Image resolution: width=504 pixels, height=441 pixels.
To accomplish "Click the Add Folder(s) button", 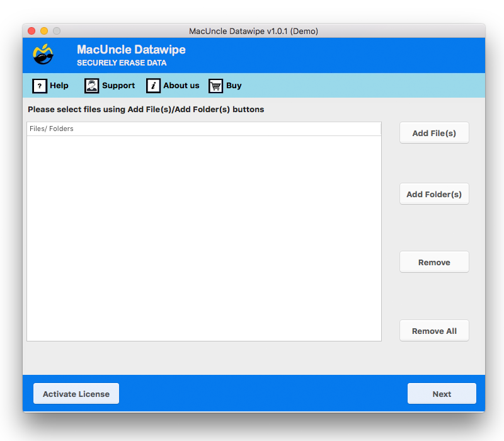I will point(434,193).
